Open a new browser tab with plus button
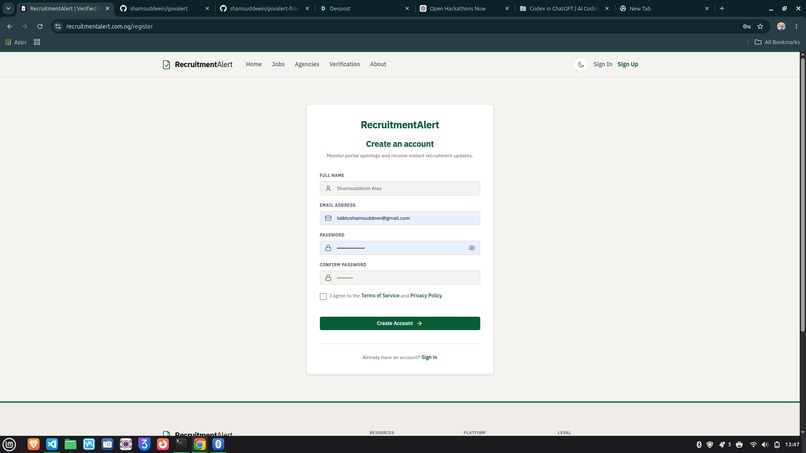 click(722, 8)
